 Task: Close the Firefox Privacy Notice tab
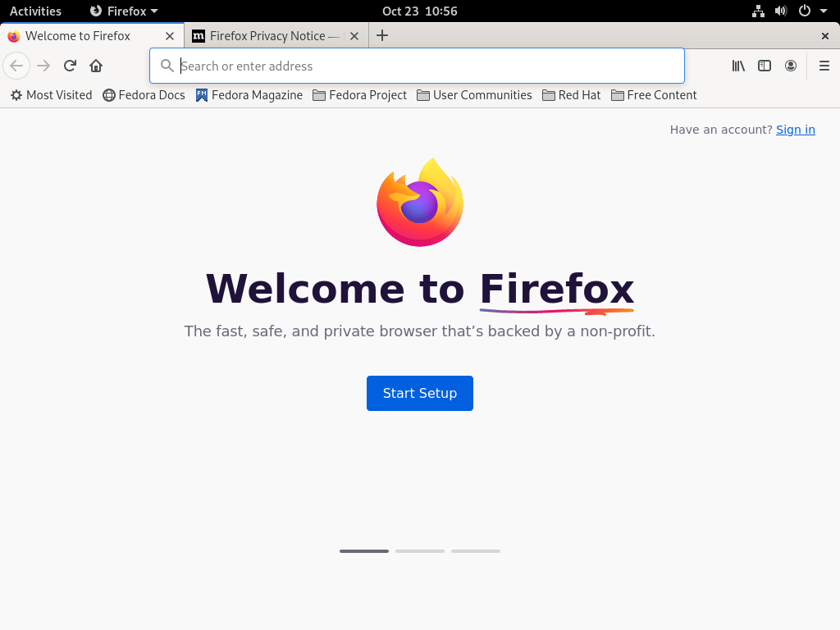pos(354,36)
